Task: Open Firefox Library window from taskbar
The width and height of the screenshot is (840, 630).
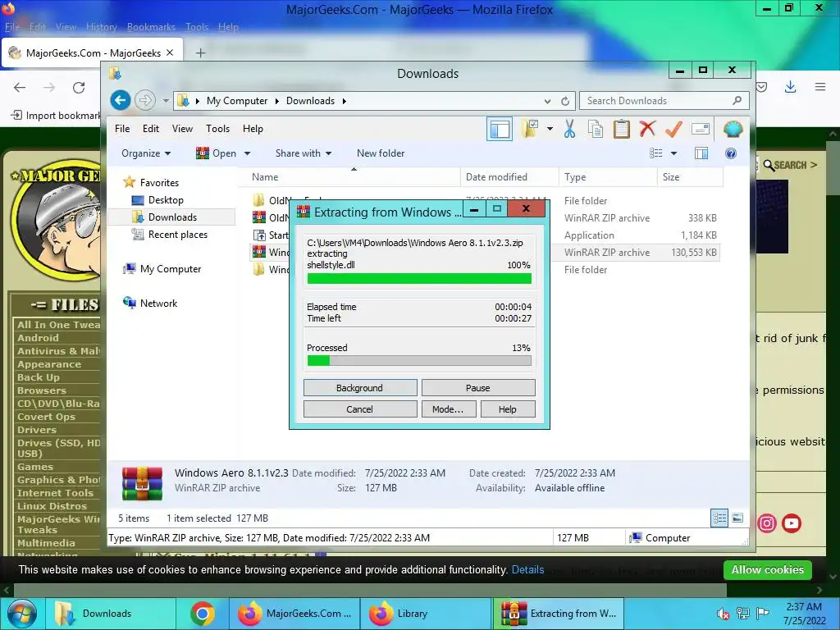Action: (x=426, y=614)
